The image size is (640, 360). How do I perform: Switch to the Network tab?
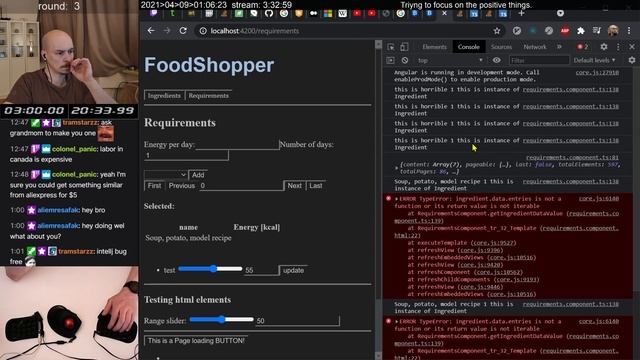[x=535, y=47]
